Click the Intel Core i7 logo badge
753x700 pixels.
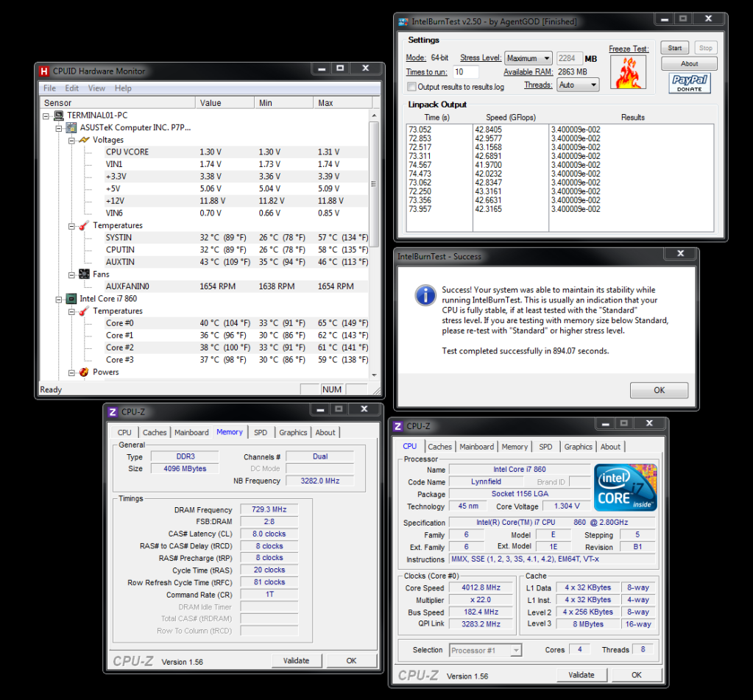click(x=625, y=487)
